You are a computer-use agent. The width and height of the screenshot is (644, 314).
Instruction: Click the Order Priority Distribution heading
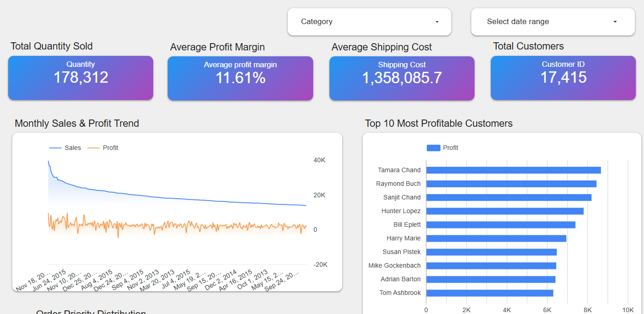tap(91, 312)
